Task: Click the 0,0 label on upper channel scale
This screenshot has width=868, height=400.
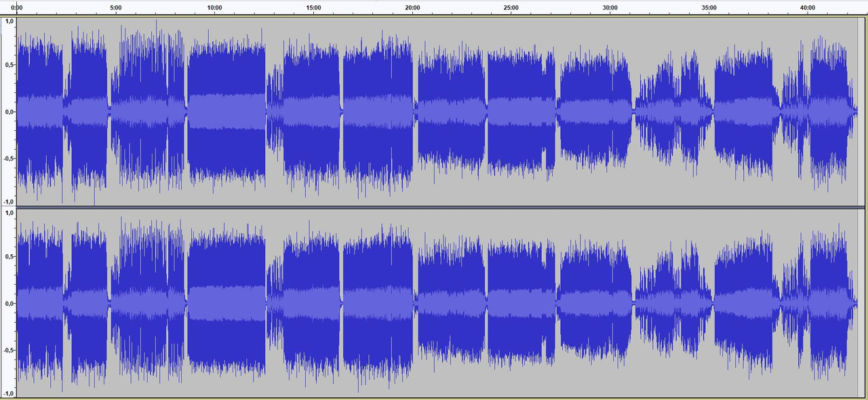Action: 9,112
